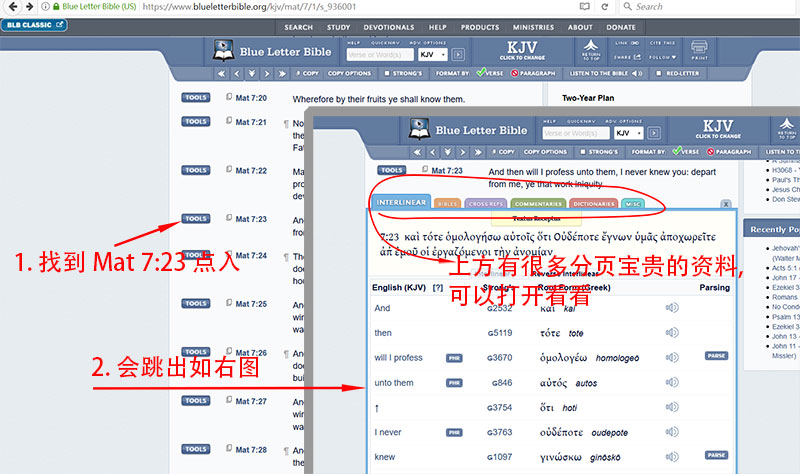
Task: Select Verse format on main toolbar
Action: 490,73
